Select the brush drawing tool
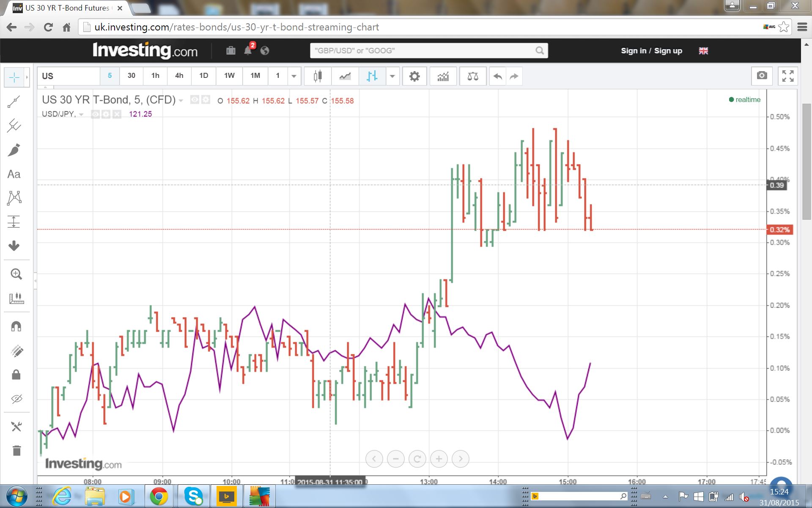 click(x=14, y=150)
